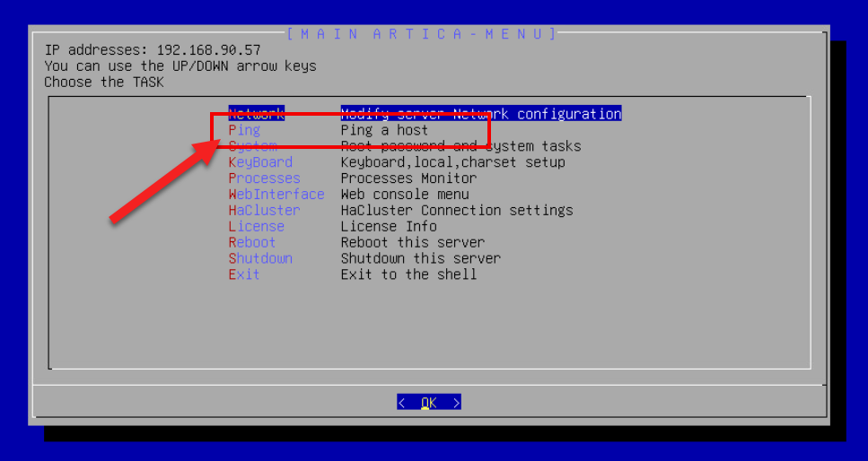Viewport: 868px width, 461px height.
Task: Confirm the selection with the OK button
Action: coord(429,403)
